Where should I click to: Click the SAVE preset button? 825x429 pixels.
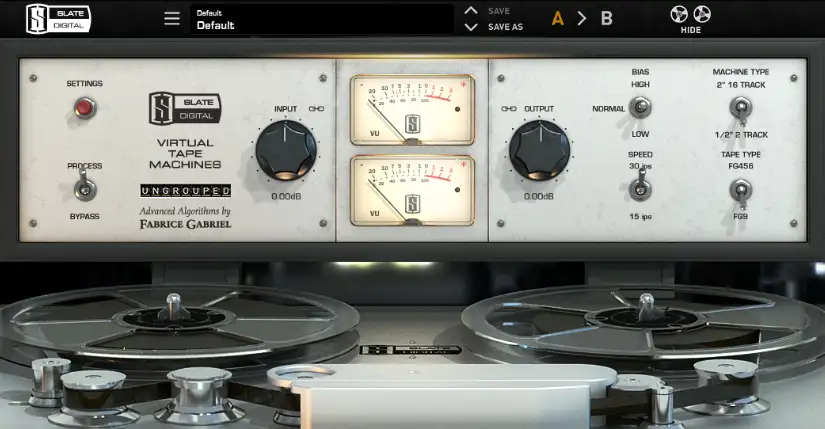tap(499, 11)
